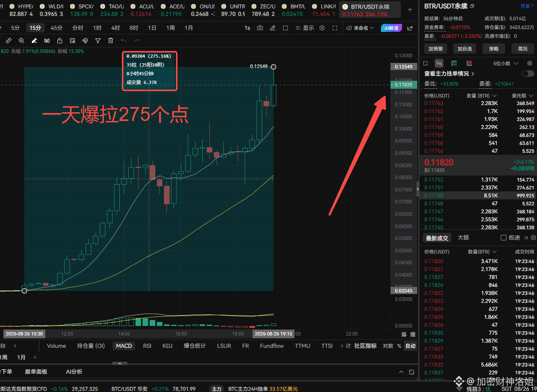
Task: Open the edit drawings list icon
Action: (72, 41)
